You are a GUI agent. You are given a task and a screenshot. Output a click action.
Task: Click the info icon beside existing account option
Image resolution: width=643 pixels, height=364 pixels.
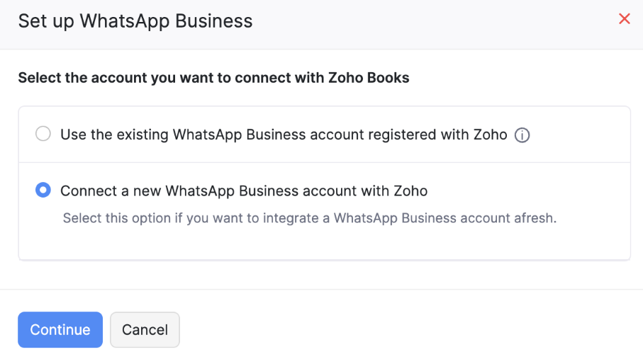[x=522, y=135]
